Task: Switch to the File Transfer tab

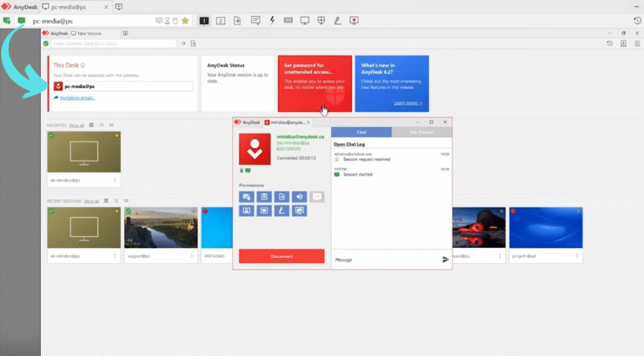Action: pyautogui.click(x=422, y=132)
